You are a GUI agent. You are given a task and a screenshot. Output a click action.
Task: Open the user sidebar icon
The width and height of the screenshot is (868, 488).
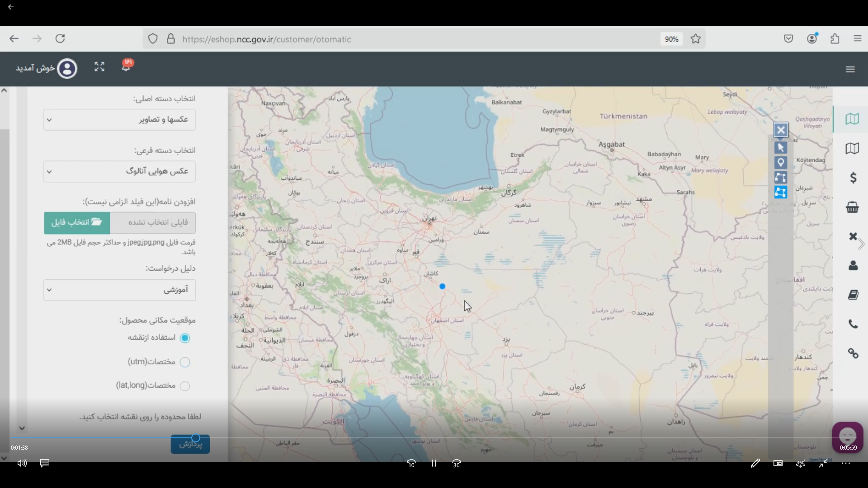point(853,266)
